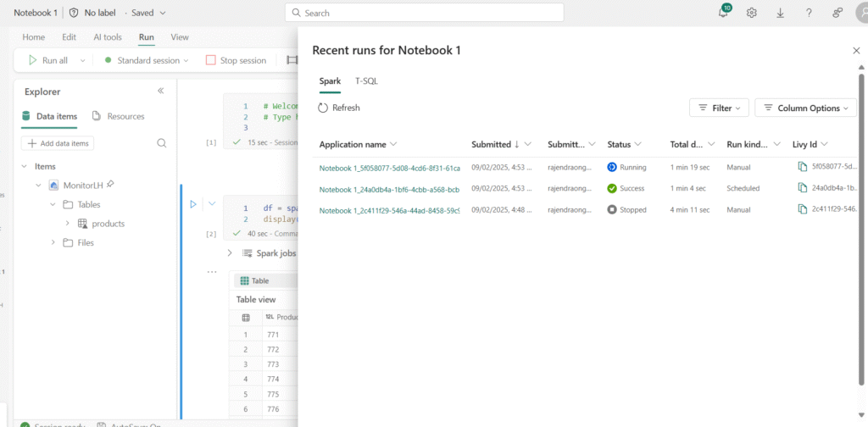The width and height of the screenshot is (868, 427).
Task: Click the green Success status icon
Action: [612, 189]
